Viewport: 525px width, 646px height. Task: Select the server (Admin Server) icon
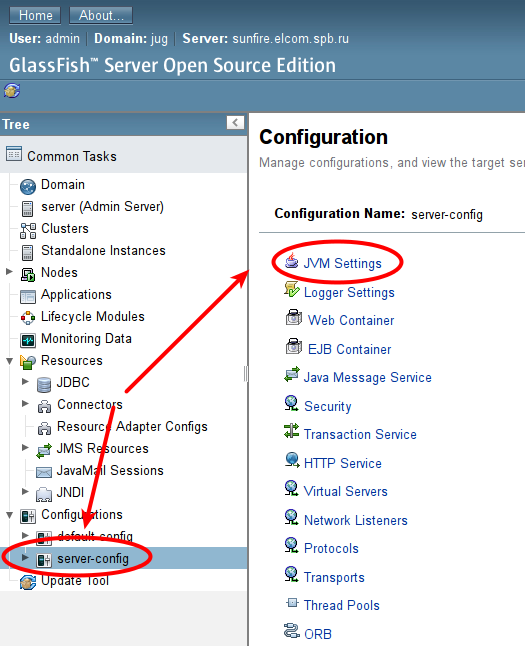pyautogui.click(x=28, y=208)
